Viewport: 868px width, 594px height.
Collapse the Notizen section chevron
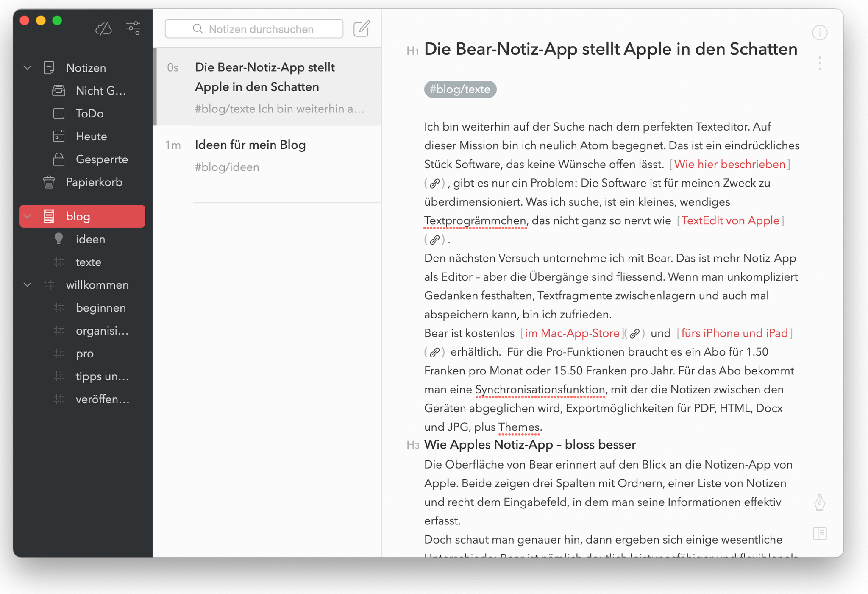pos(28,67)
